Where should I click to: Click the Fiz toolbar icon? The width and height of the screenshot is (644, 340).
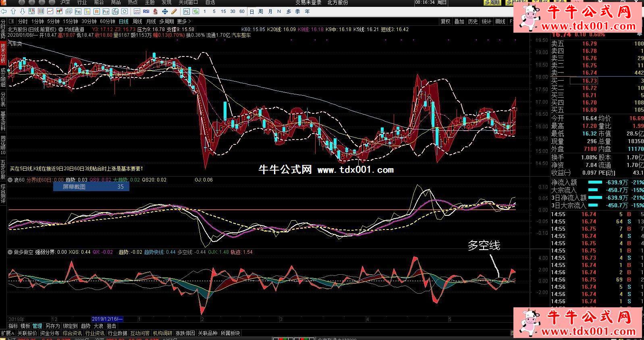pyautogui.click(x=106, y=12)
